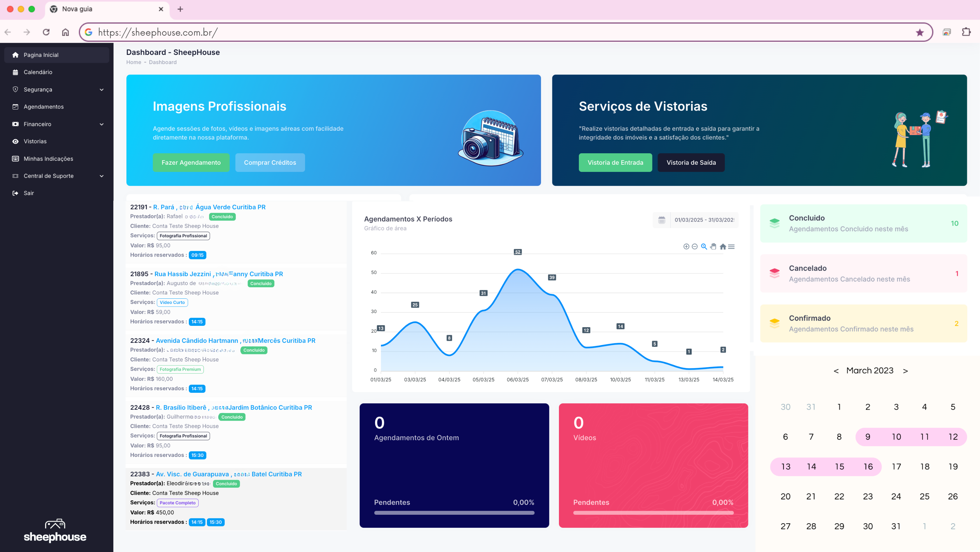This screenshot has width=980, height=552.
Task: Click the browser back arrow
Action: coord(8,32)
